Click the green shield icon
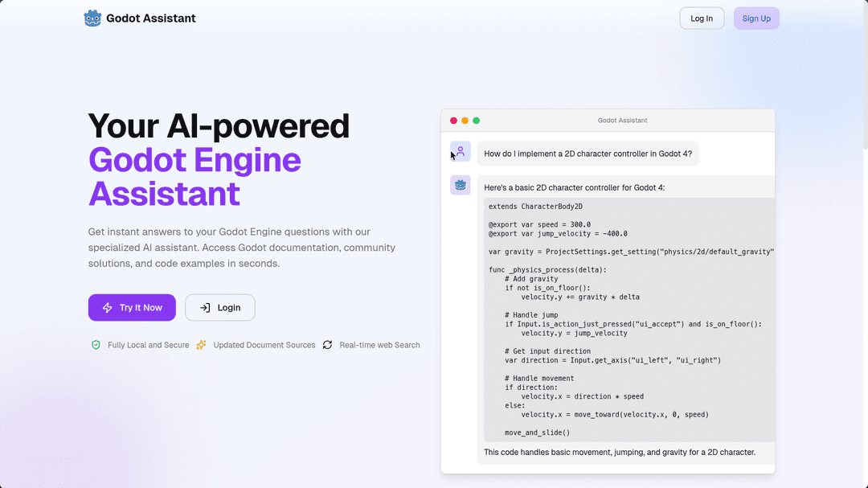 96,345
